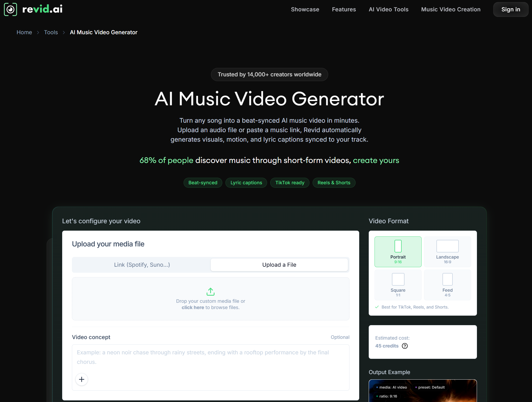Click the Portrait phone-shape icon

[x=398, y=246]
